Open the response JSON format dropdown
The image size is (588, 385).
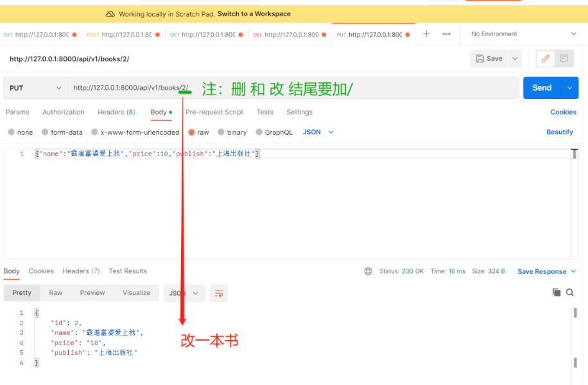pos(184,293)
